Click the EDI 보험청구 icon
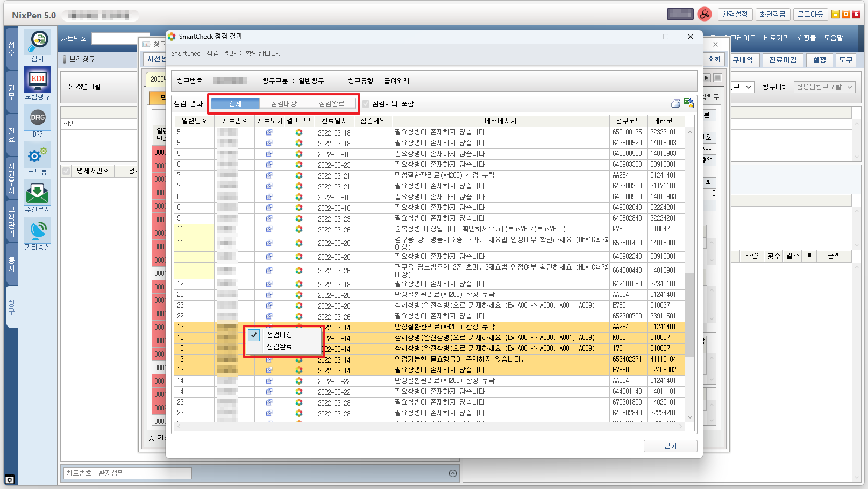Image resolution: width=868 pixels, height=489 pixels. click(38, 80)
